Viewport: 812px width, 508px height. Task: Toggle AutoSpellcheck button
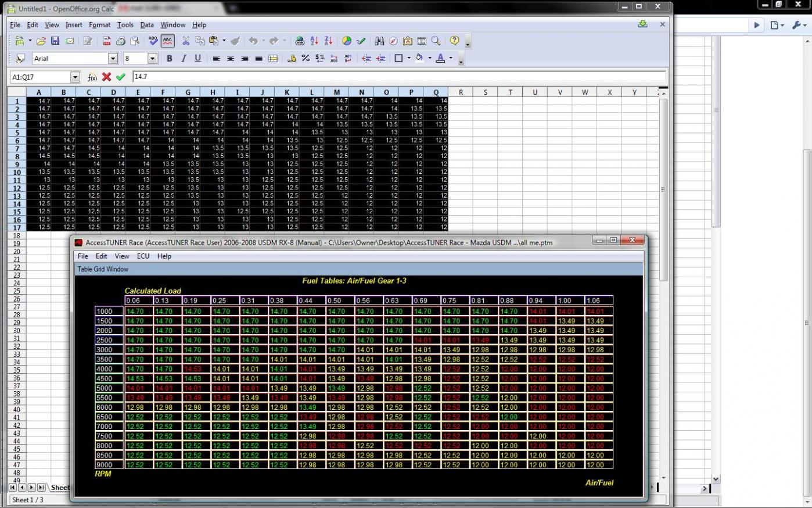tap(167, 41)
